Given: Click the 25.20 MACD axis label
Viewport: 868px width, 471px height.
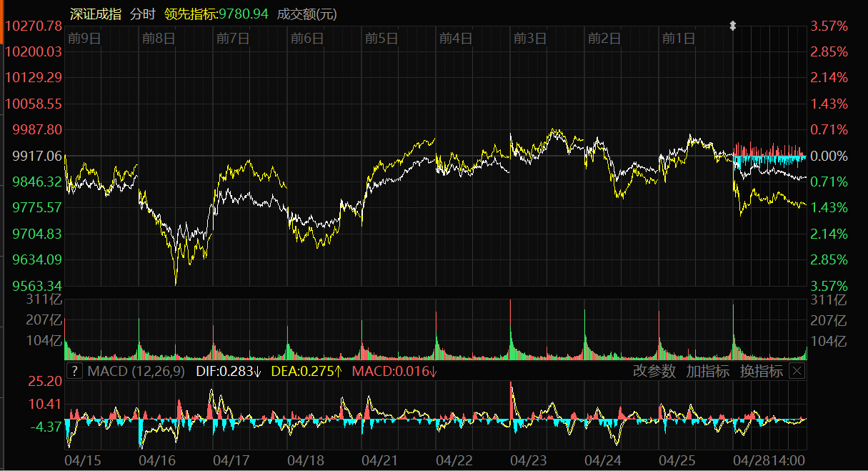Looking at the screenshot, I should click(44, 382).
